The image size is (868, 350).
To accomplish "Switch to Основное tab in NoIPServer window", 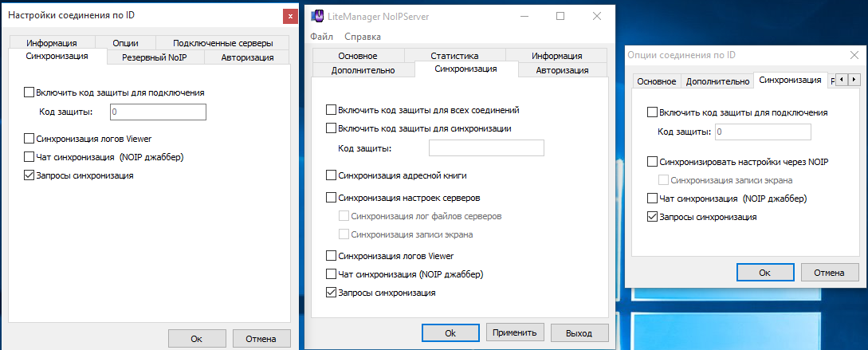I will coord(358,55).
